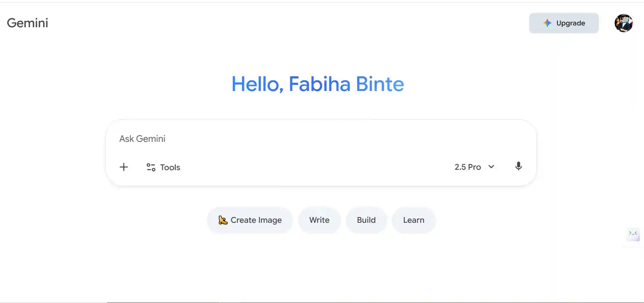
Task: Click the colorful sparkle icon on Upgrade
Action: [547, 23]
